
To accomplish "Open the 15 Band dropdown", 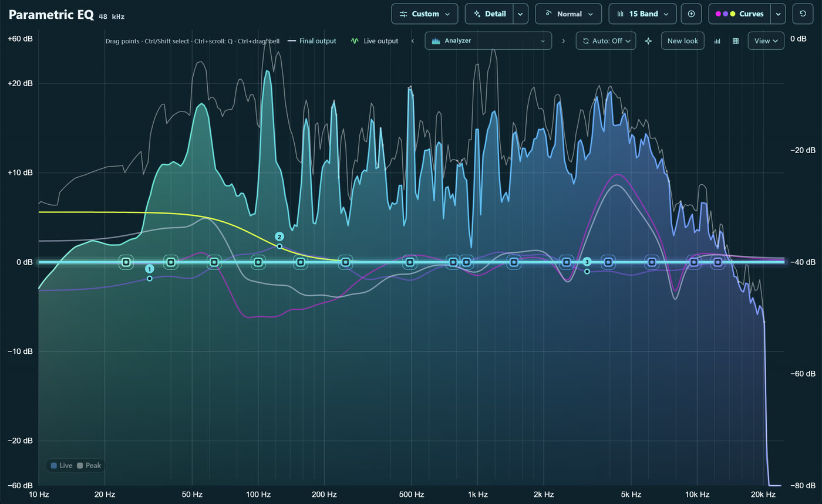I will click(643, 14).
